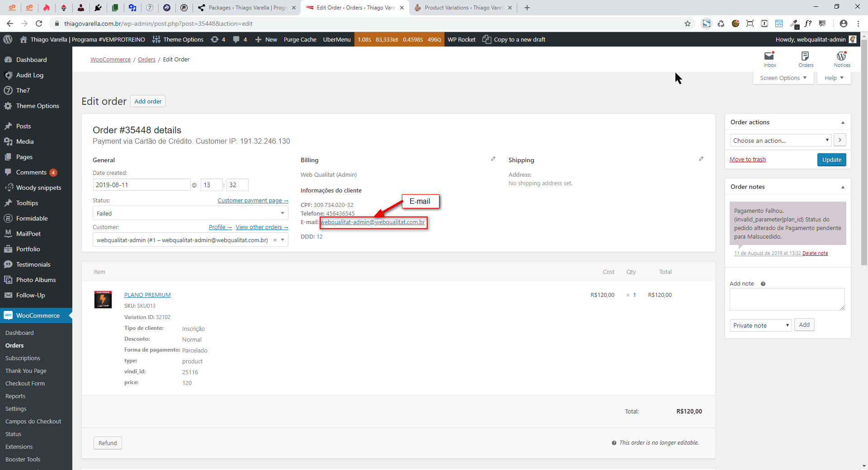Expand the Help panel
This screenshot has height=470, width=868.
pos(834,78)
